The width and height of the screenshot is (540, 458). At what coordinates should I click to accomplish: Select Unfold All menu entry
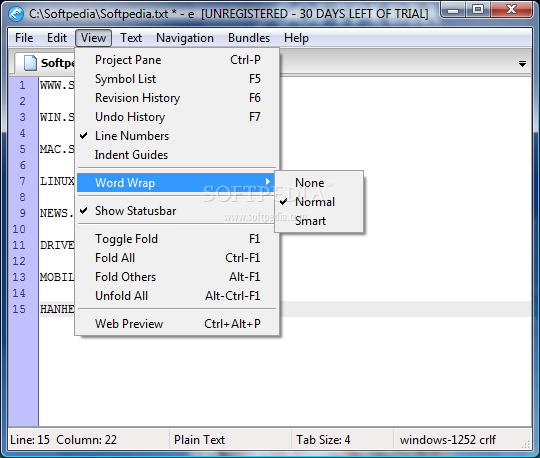177,295
